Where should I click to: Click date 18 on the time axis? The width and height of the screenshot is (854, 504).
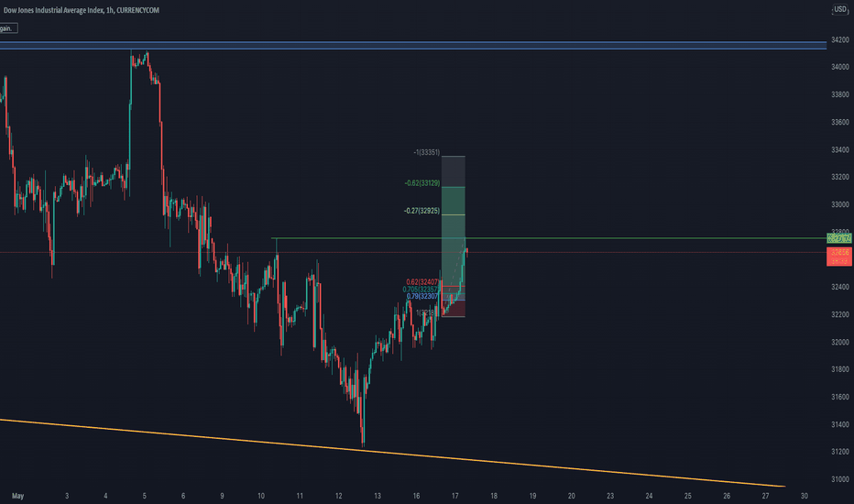pos(494,496)
